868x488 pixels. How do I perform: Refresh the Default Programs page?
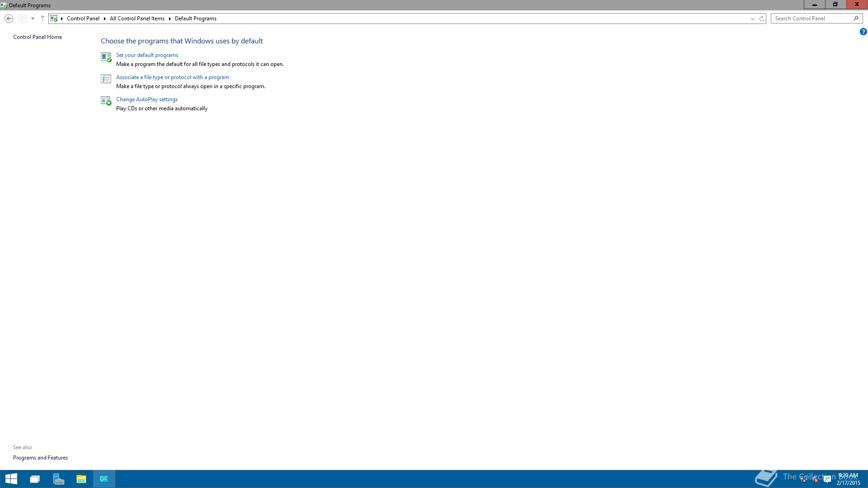[761, 19]
